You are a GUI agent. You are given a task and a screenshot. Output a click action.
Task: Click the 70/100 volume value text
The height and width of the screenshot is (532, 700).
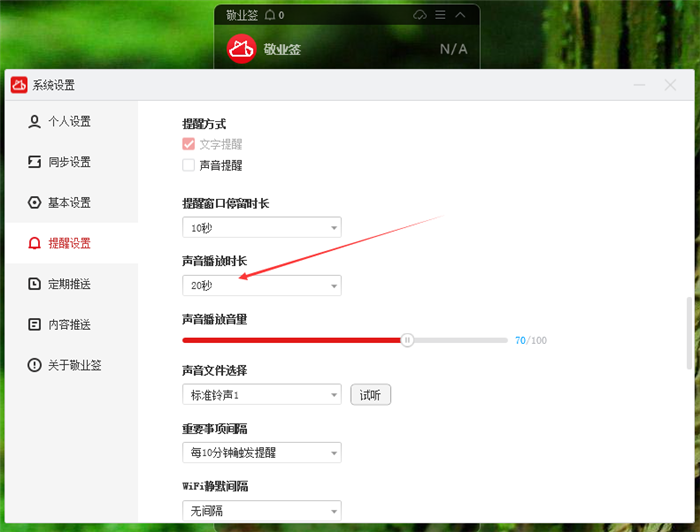(531, 341)
